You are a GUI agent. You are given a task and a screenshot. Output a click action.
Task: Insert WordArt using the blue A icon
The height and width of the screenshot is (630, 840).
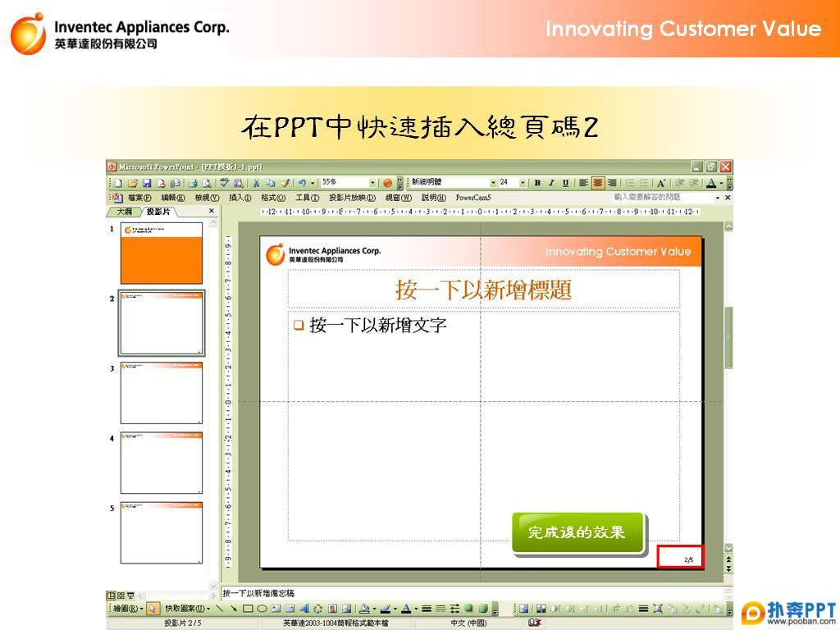coord(304,609)
